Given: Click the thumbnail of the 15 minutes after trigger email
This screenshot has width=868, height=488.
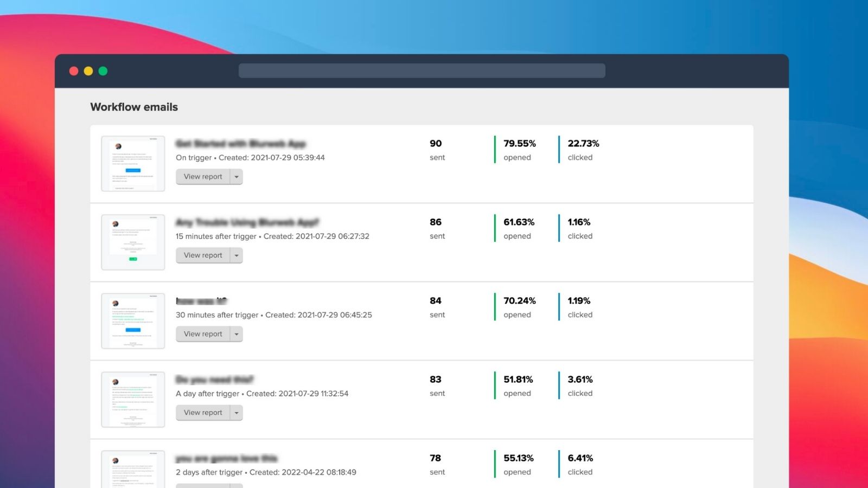Looking at the screenshot, I should (133, 242).
